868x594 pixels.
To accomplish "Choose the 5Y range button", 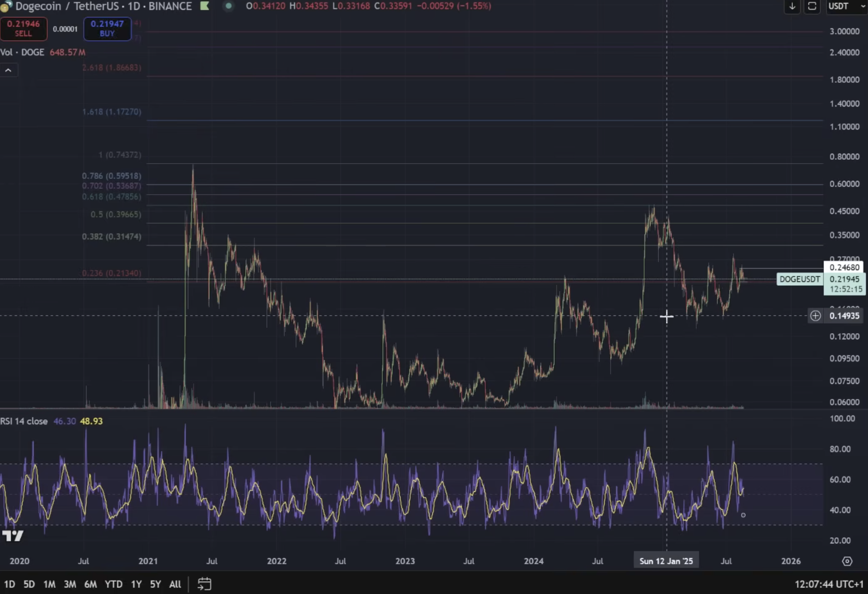I will tap(156, 584).
